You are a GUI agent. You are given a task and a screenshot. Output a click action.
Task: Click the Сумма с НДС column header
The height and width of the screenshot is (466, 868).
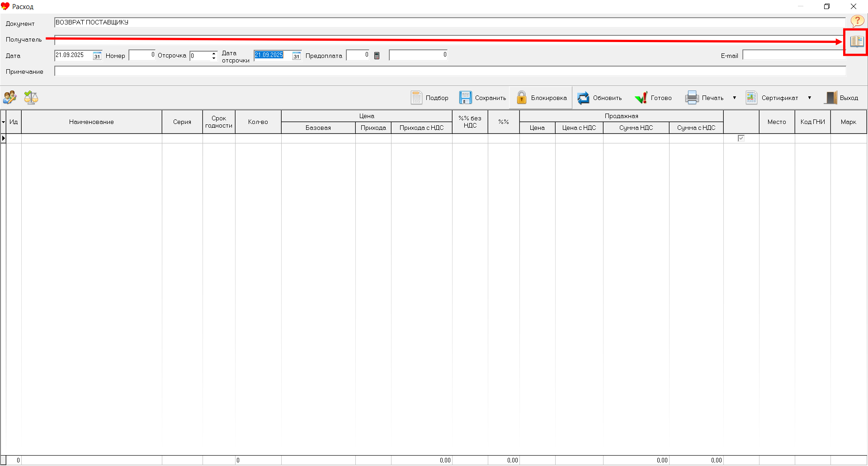tap(696, 128)
